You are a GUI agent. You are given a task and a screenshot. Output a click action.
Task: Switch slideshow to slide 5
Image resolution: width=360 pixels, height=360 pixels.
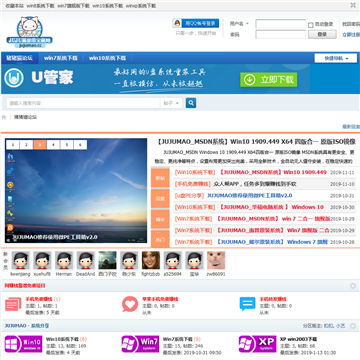coord(67,145)
